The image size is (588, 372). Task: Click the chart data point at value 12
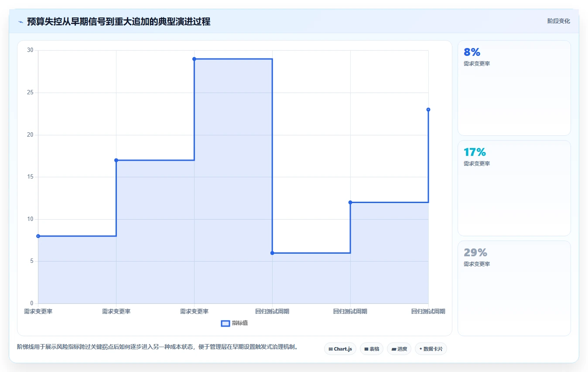coord(350,202)
